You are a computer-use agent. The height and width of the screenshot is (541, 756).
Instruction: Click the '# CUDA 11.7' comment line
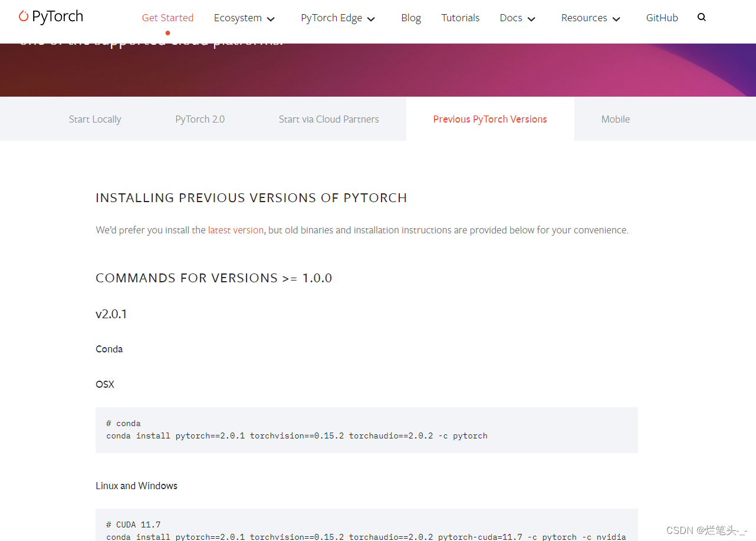coord(133,524)
